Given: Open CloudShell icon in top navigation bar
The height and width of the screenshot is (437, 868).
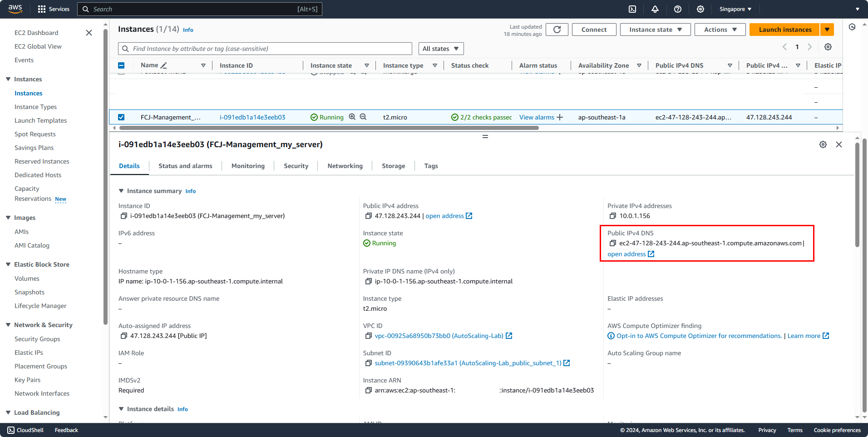Looking at the screenshot, I should click(x=632, y=9).
